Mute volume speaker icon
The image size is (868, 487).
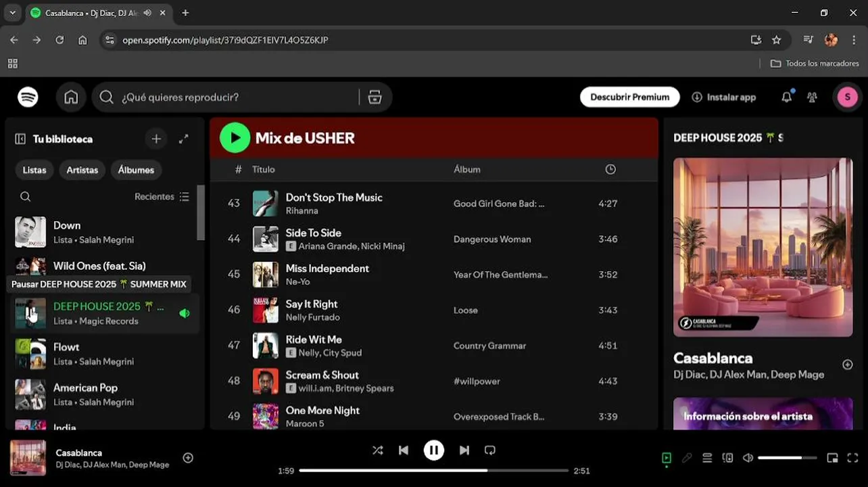pyautogui.click(x=748, y=458)
